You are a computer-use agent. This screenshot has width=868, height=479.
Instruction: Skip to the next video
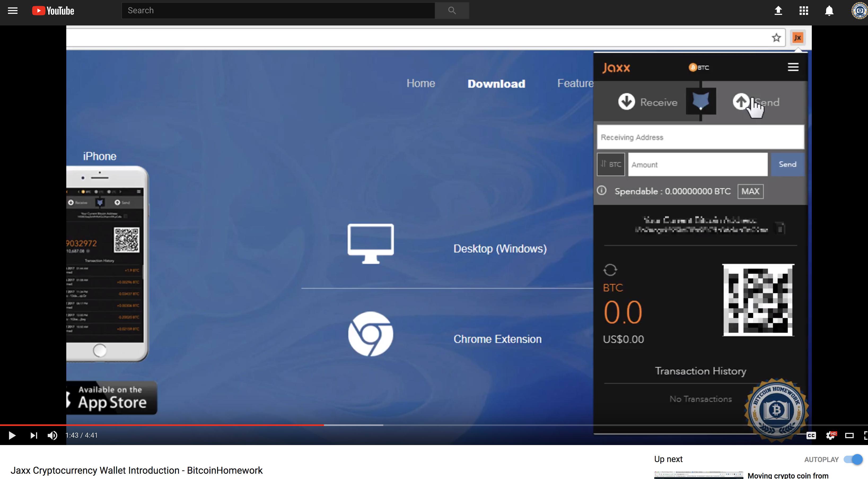coord(34,435)
